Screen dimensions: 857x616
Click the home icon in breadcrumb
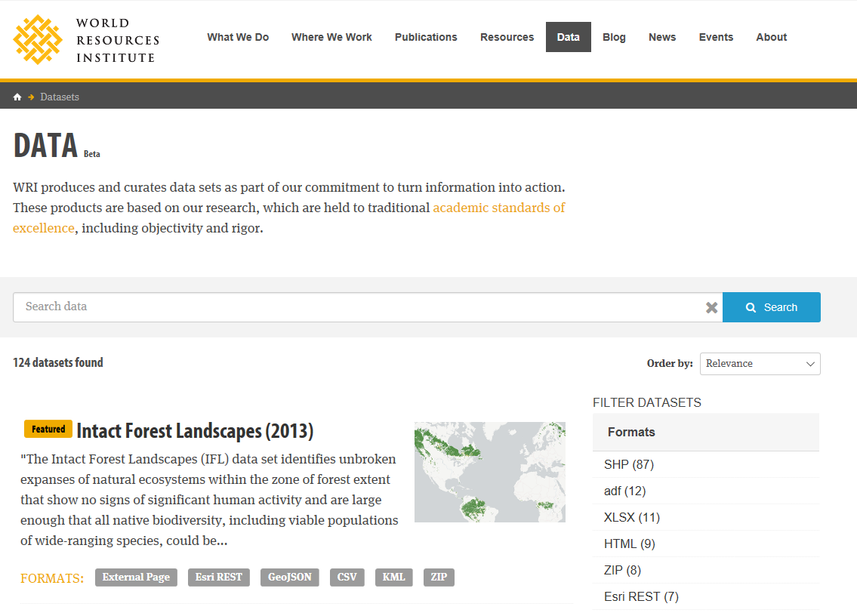click(17, 97)
